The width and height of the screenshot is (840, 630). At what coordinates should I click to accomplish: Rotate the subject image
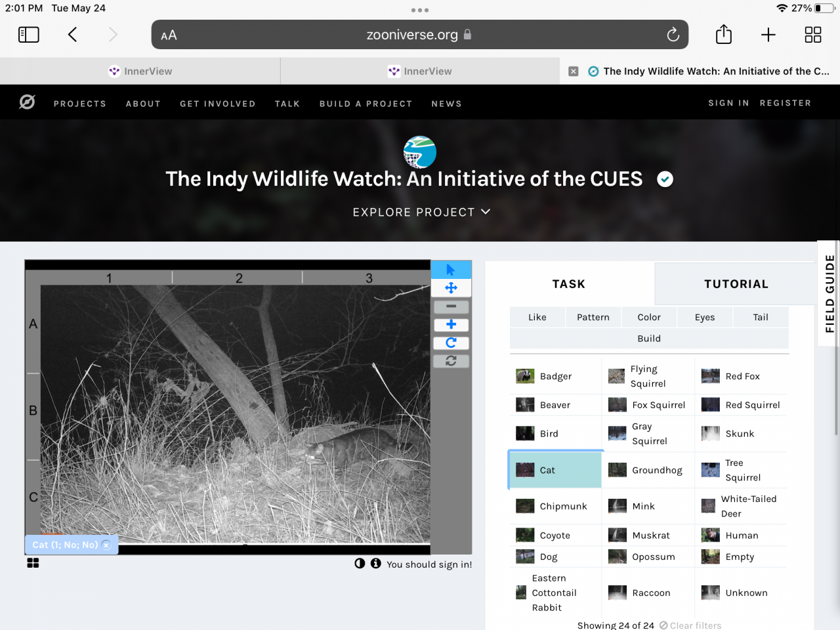(x=451, y=343)
